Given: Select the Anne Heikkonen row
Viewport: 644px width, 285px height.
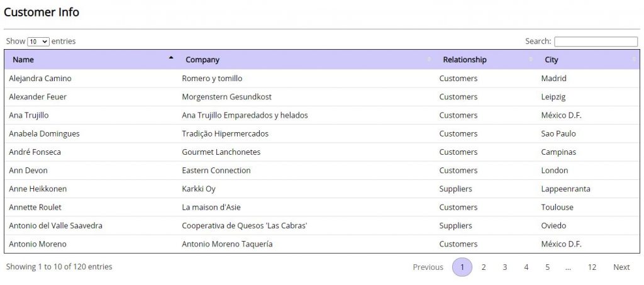Looking at the screenshot, I should [322, 189].
